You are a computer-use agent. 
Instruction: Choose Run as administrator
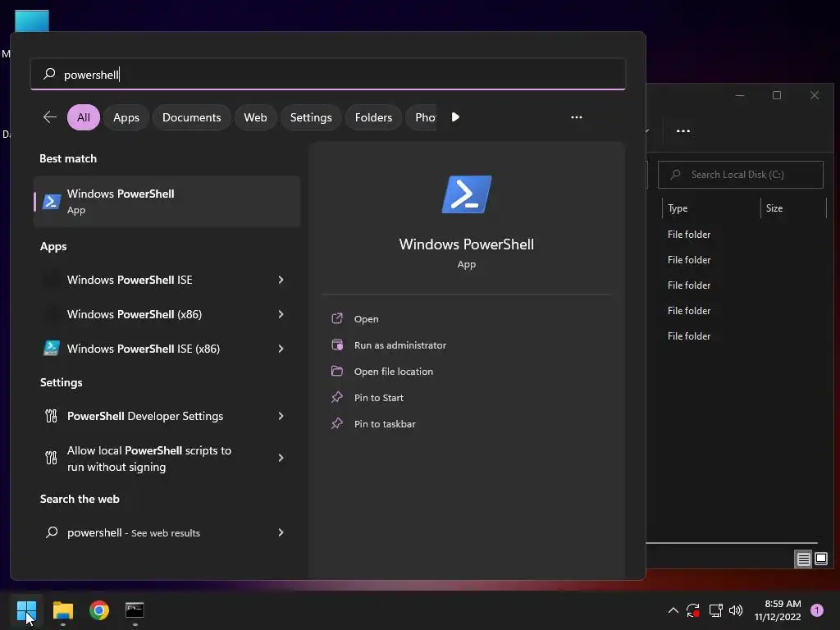pos(400,345)
